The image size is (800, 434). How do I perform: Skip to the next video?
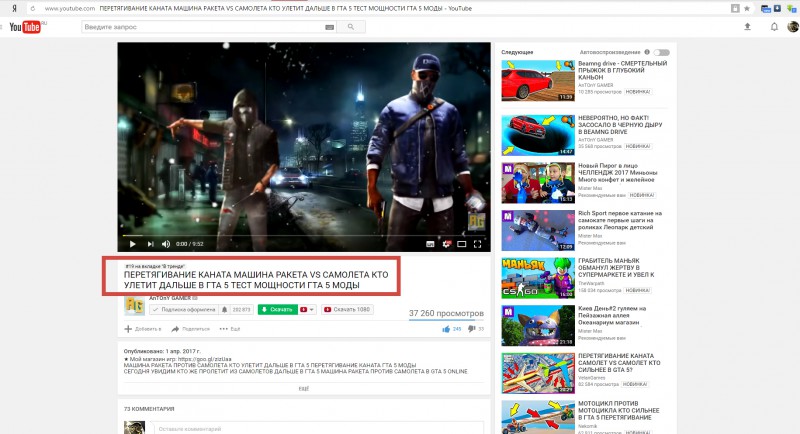tap(150, 244)
